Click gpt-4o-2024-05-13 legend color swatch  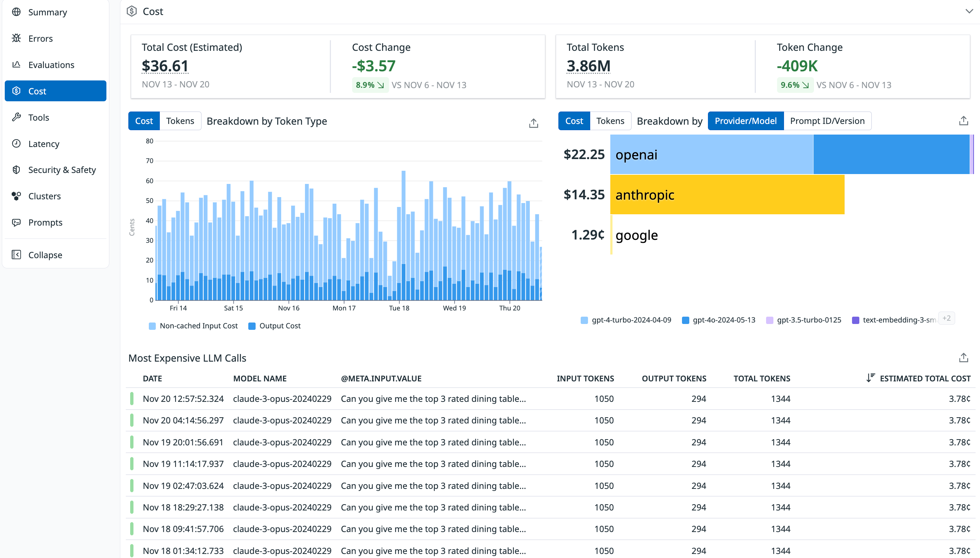point(685,320)
